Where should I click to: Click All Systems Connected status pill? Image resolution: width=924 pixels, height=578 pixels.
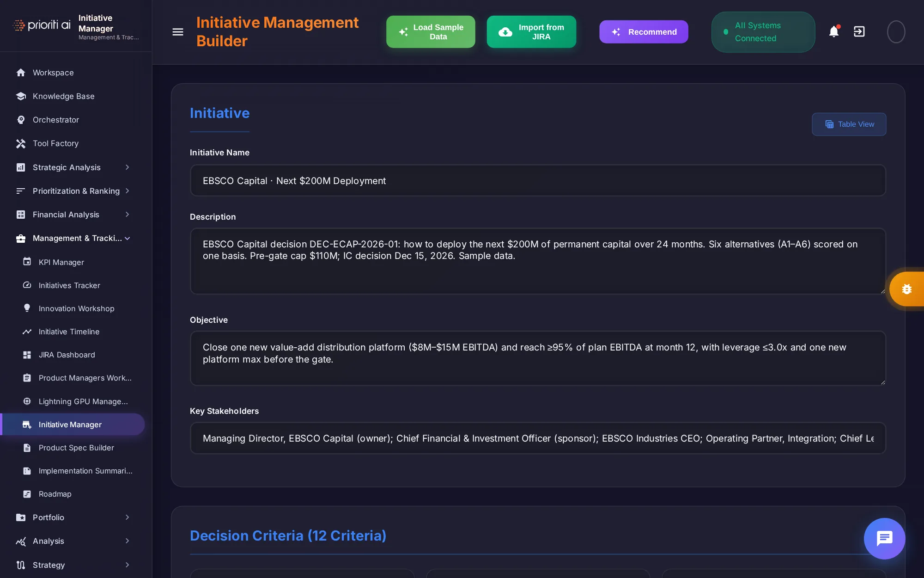click(763, 32)
